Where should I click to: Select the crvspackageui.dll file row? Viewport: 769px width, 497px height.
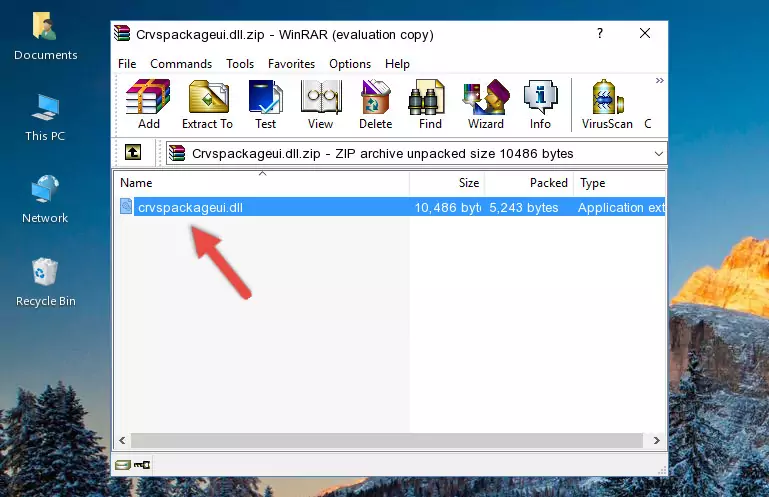coord(390,207)
